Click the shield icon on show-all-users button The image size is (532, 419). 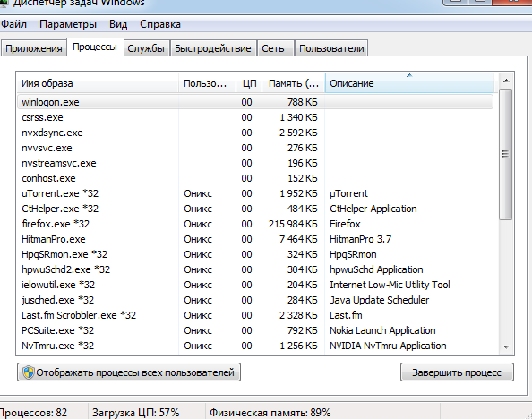click(29, 372)
